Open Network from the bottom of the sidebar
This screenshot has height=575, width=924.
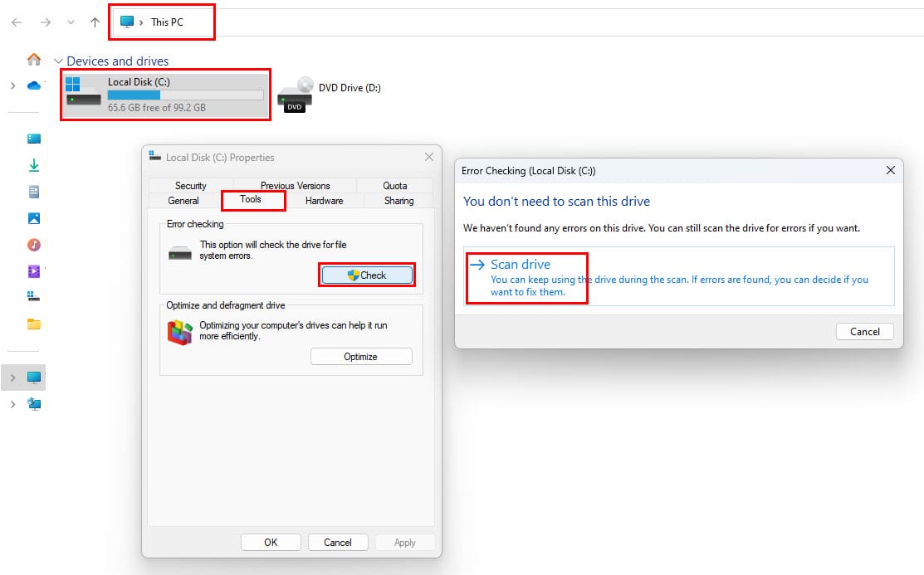pyautogui.click(x=33, y=404)
